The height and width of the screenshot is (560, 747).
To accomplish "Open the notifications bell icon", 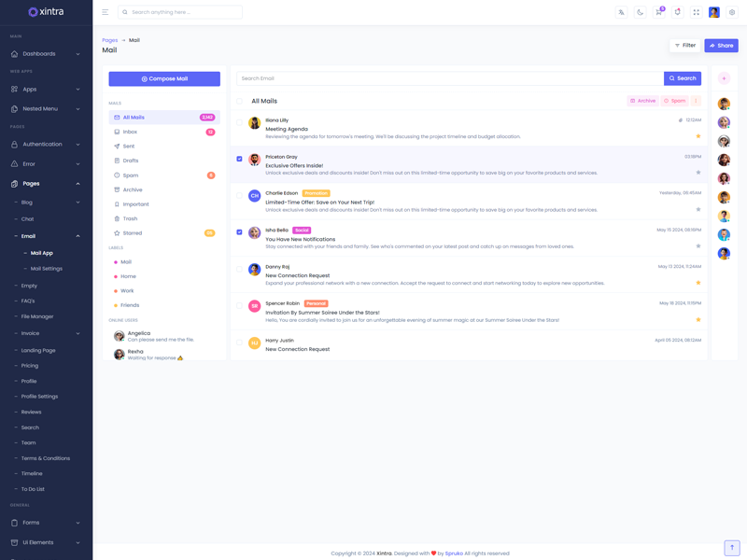I will [677, 12].
